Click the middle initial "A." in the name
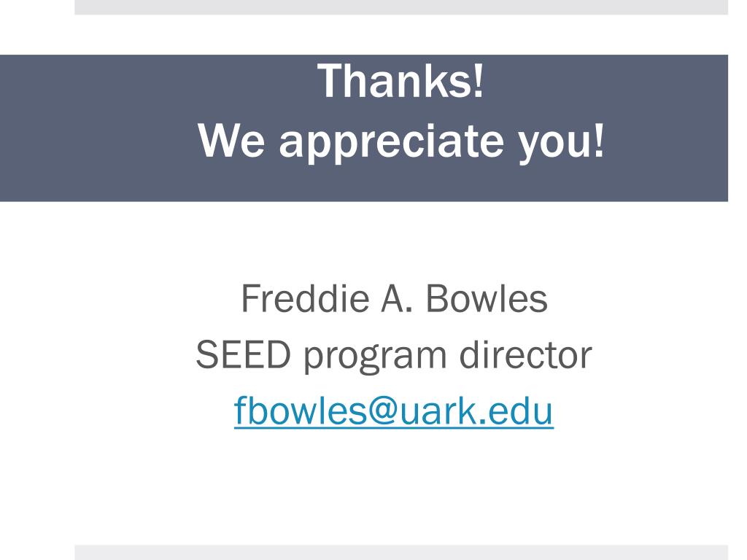This screenshot has height=560, width=747. pos(396,298)
